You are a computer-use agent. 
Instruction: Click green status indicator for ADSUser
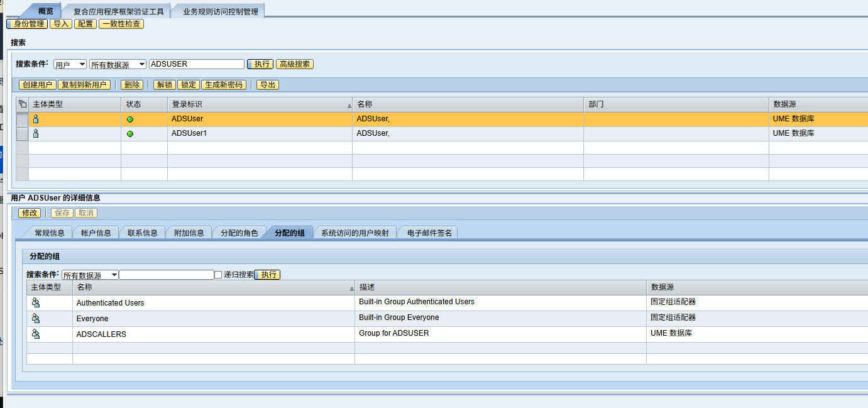coord(130,119)
